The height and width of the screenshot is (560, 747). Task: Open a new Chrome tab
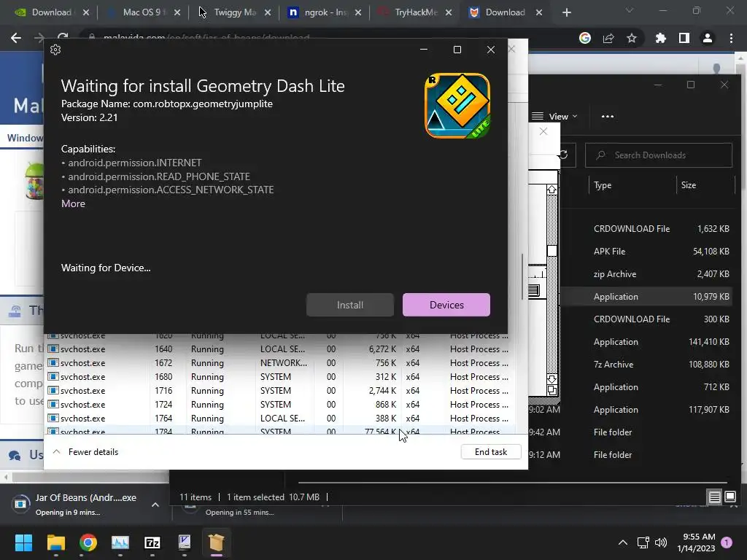click(x=566, y=12)
